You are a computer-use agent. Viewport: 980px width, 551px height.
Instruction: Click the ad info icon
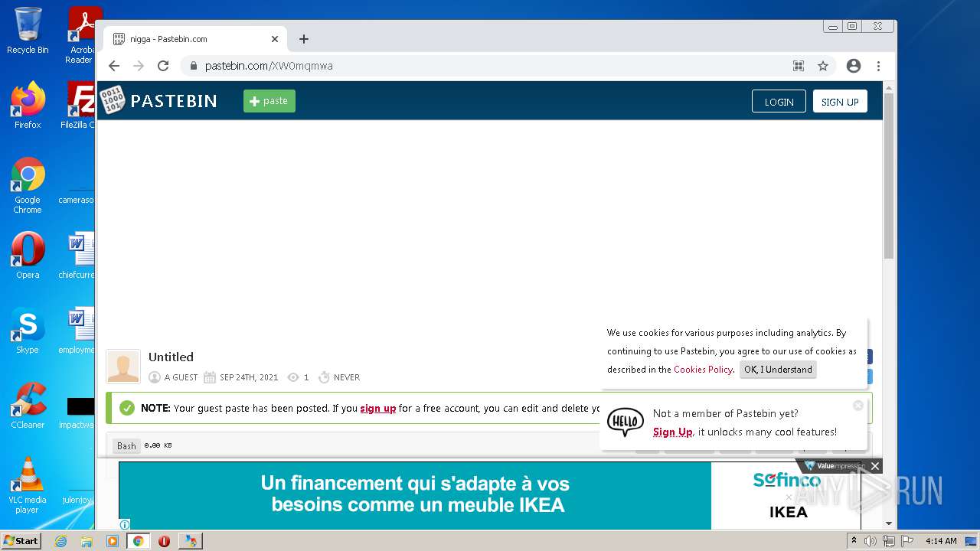coord(125,525)
